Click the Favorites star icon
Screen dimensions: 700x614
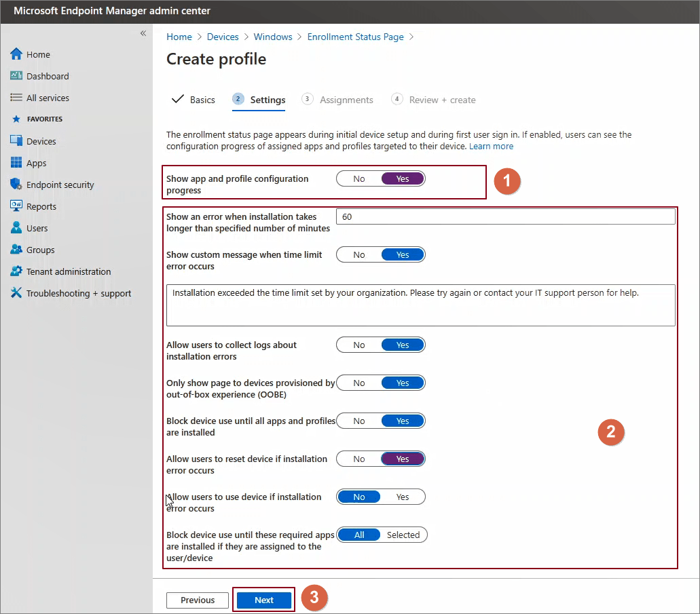(x=16, y=119)
